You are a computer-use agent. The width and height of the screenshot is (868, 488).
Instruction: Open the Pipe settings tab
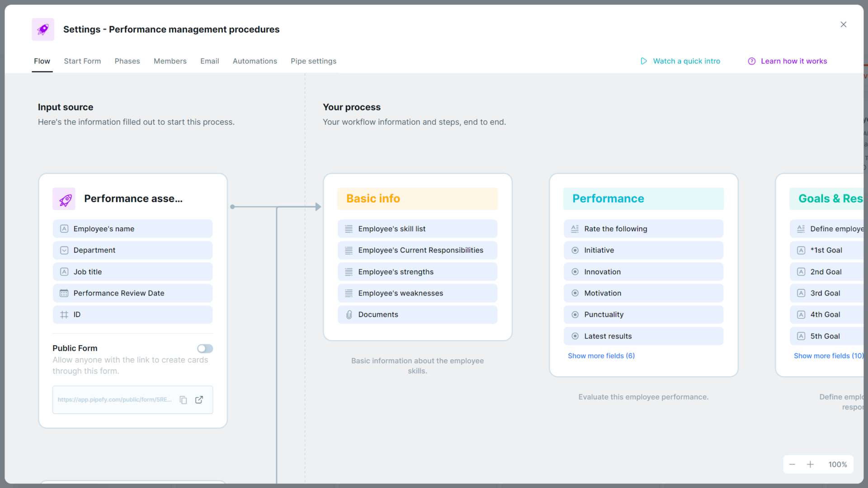click(x=313, y=61)
